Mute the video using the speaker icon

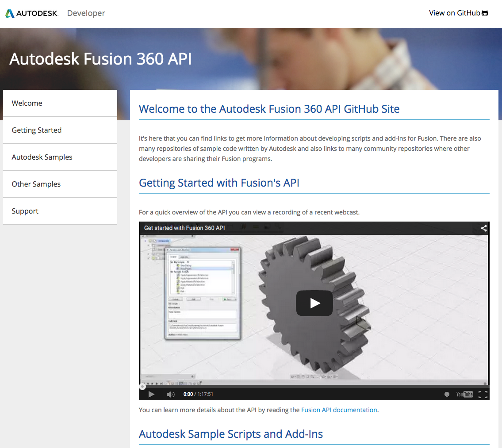coord(170,394)
